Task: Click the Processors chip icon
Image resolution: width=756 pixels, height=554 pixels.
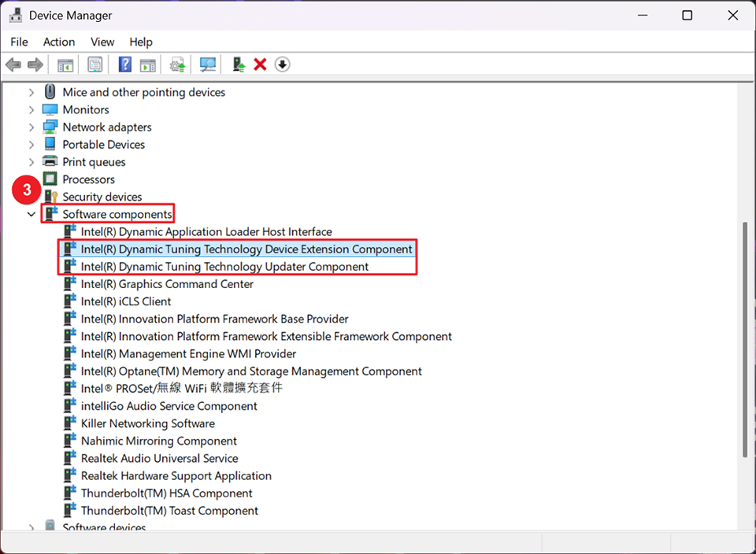Action: click(x=50, y=179)
